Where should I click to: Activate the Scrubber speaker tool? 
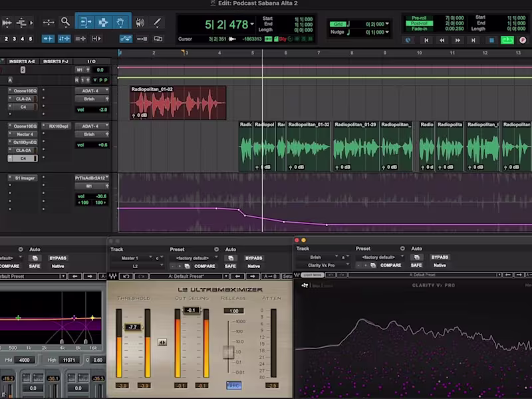click(140, 22)
